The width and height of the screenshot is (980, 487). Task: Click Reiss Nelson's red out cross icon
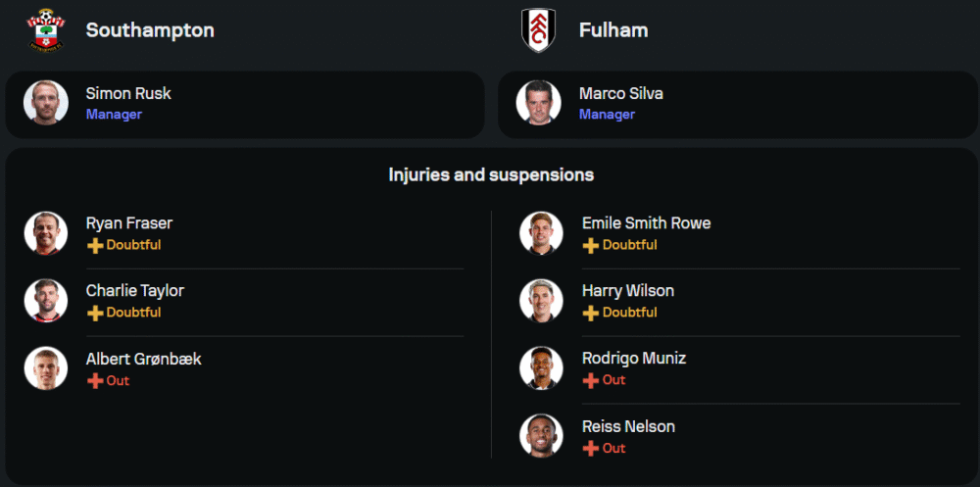[x=591, y=449]
